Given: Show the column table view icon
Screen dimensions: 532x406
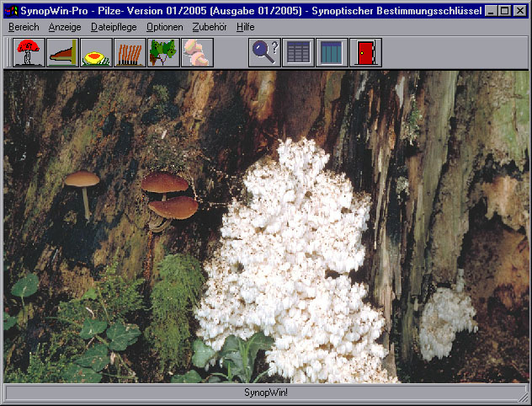Looking at the screenshot, I should pyautogui.click(x=332, y=52).
